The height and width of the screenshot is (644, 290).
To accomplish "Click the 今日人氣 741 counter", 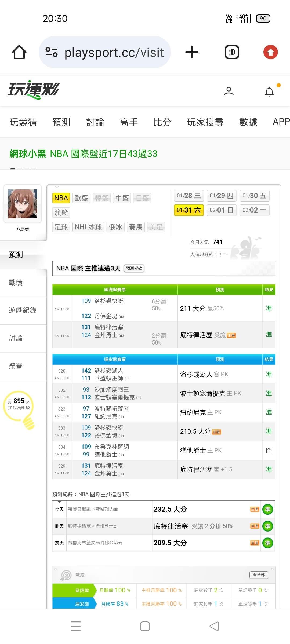I will click(206, 242).
